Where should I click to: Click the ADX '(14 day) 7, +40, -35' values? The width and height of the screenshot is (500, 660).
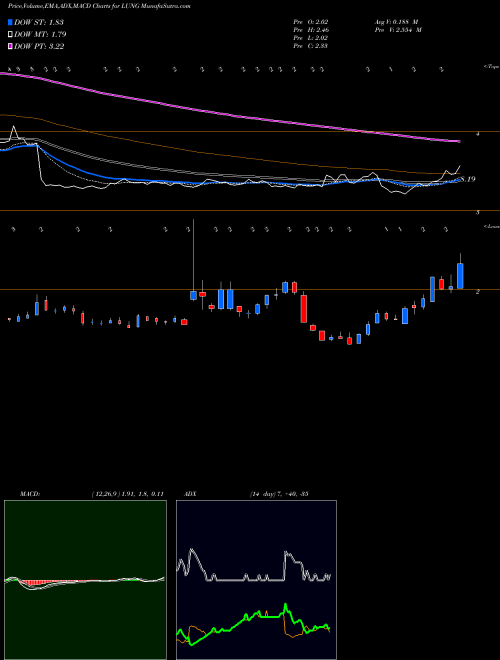(x=279, y=494)
